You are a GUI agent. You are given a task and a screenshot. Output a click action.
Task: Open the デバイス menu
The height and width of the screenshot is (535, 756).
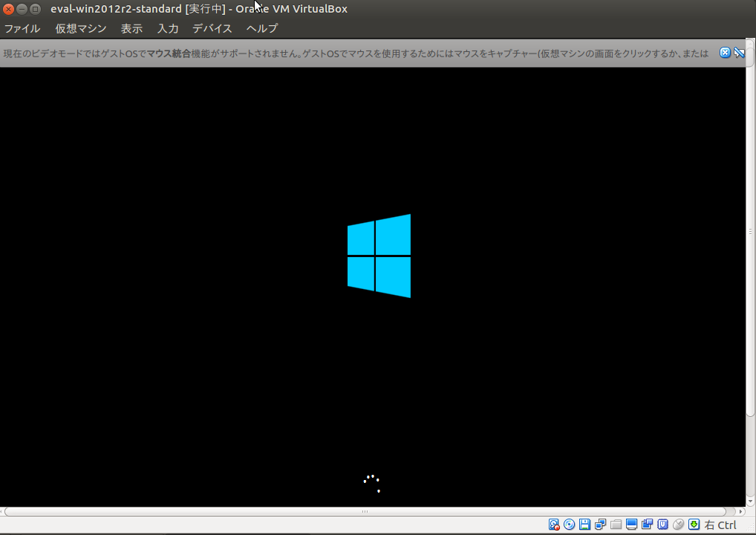point(212,28)
